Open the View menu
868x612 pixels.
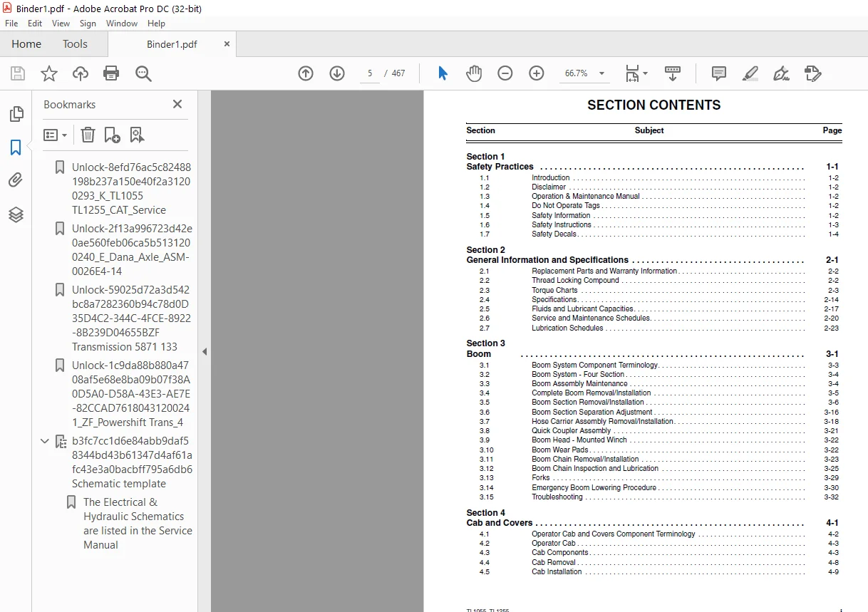(61, 24)
